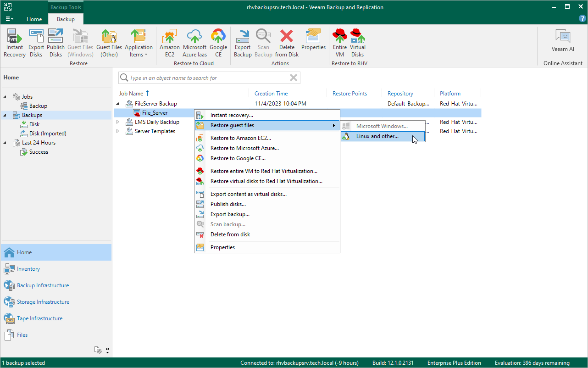This screenshot has height=368, width=588.
Task: Expand the LMS Daily Backup job
Action: [118, 122]
